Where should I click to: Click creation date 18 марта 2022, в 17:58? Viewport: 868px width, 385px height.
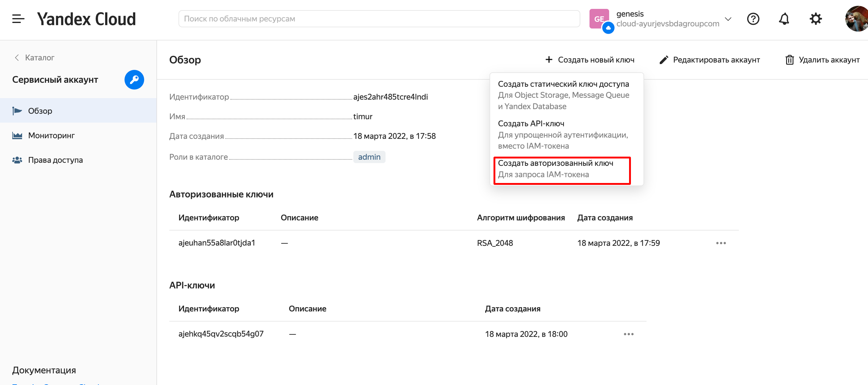tap(394, 136)
